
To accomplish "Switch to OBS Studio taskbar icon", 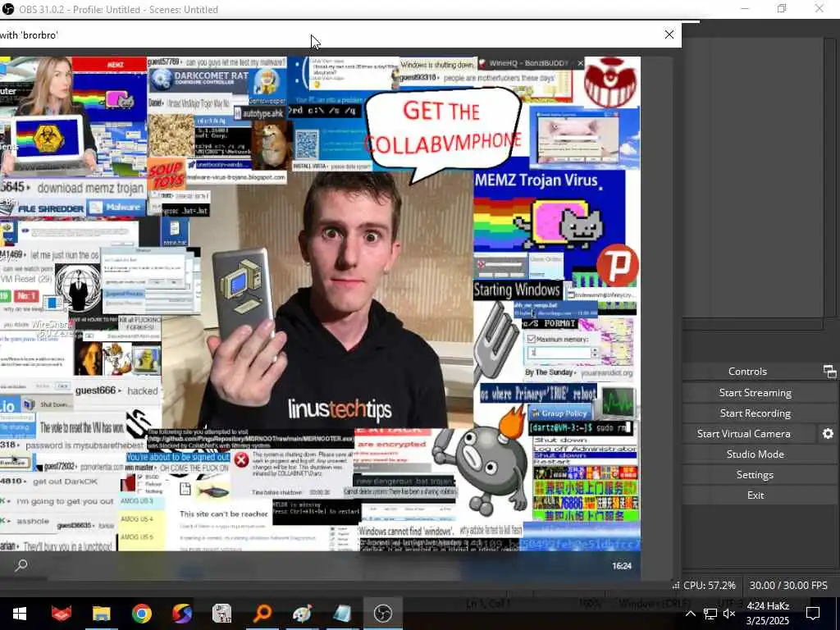I will click(x=382, y=614).
